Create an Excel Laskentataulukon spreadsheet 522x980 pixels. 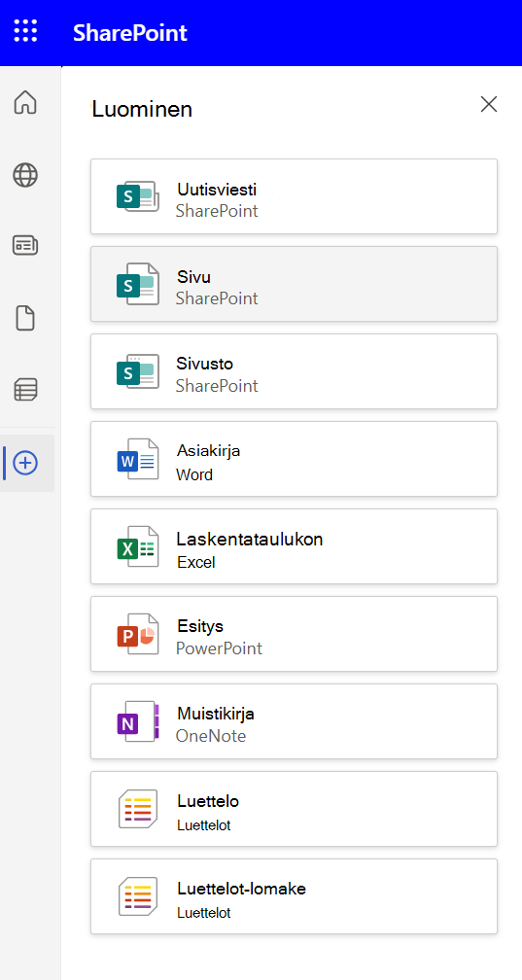pyautogui.click(x=294, y=546)
